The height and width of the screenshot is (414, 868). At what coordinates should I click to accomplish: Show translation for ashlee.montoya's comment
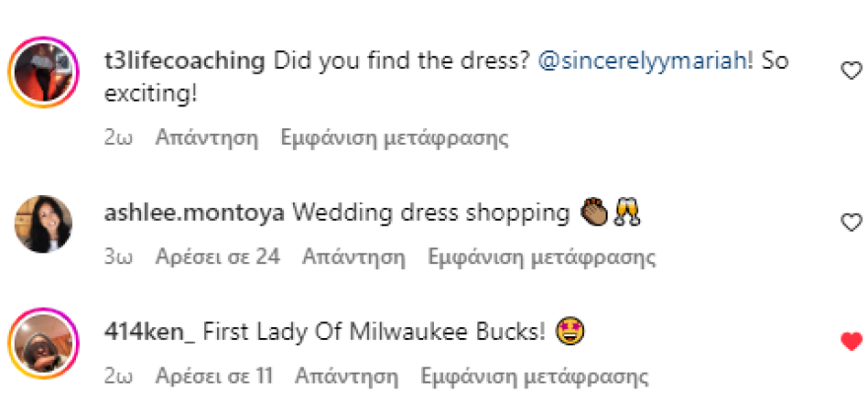(542, 258)
